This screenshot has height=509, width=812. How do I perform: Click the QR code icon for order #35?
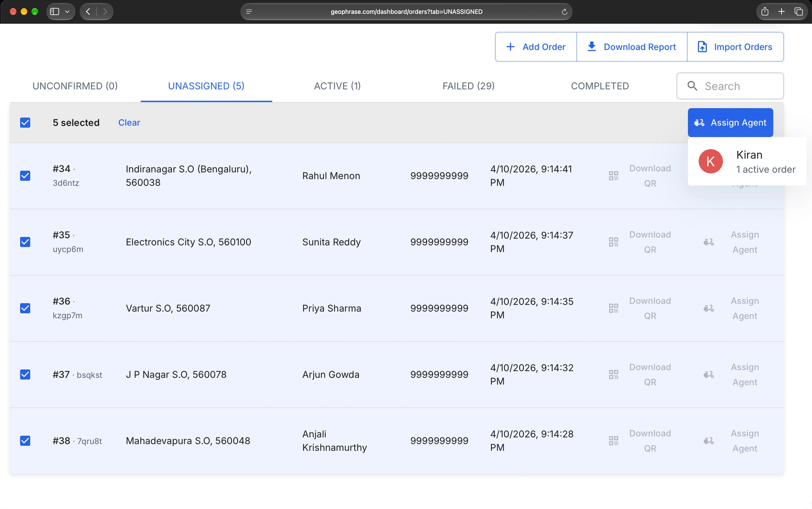tap(613, 242)
